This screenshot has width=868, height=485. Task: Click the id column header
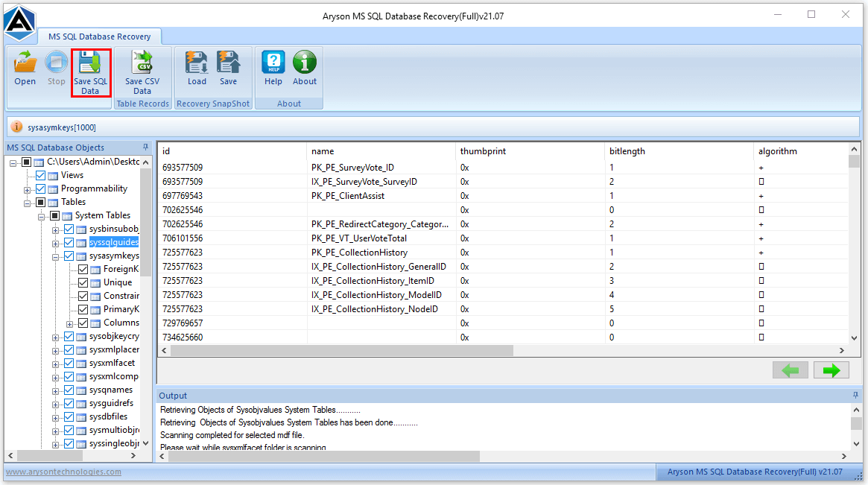(x=232, y=151)
